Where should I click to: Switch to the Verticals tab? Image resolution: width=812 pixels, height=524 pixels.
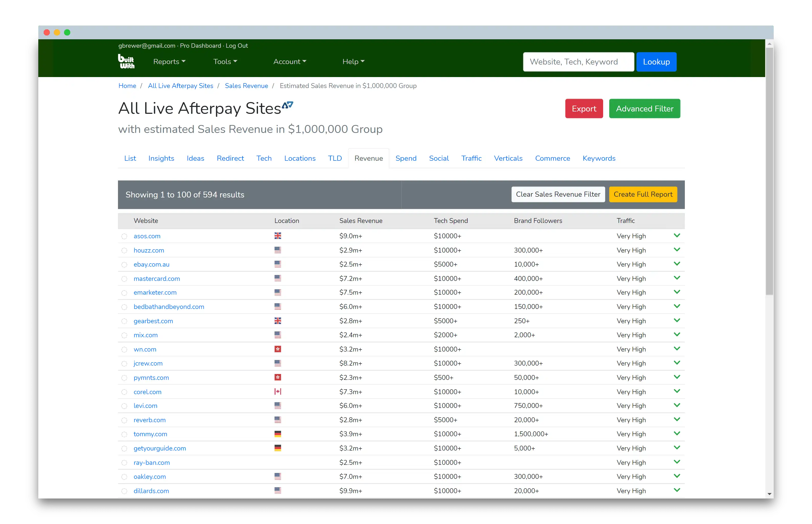point(508,158)
